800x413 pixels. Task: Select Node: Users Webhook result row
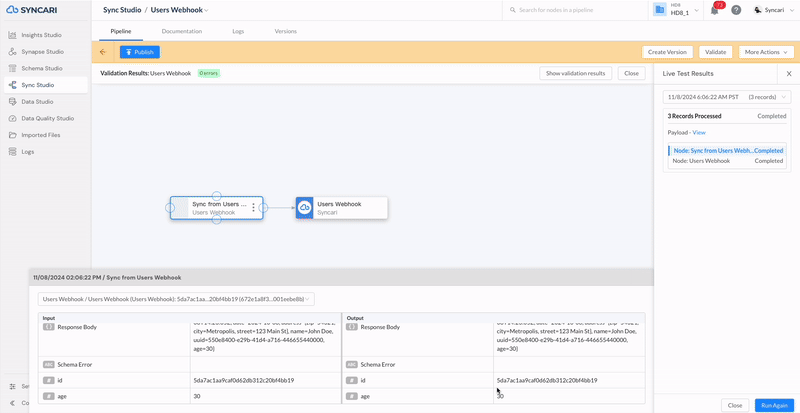[727, 161]
